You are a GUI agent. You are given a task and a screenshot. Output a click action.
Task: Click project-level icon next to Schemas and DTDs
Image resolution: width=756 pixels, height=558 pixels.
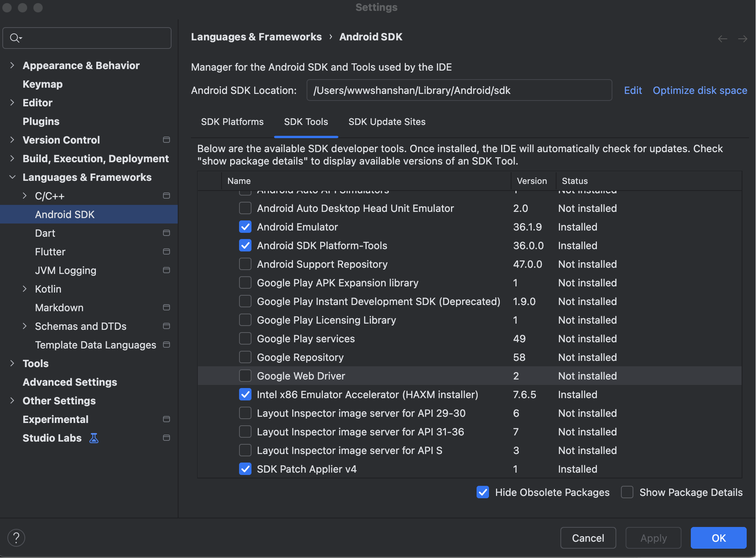(x=166, y=326)
